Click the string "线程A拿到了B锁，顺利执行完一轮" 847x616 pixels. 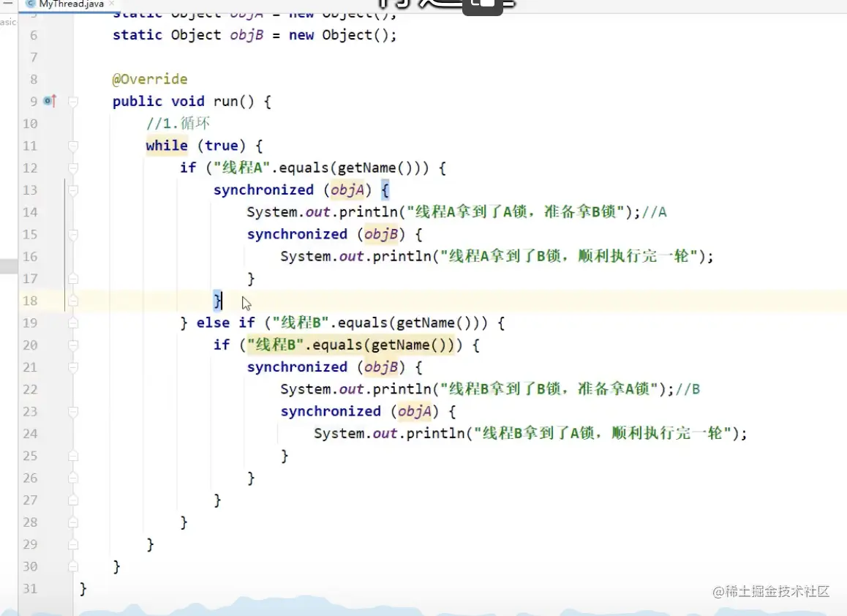pyautogui.click(x=570, y=257)
